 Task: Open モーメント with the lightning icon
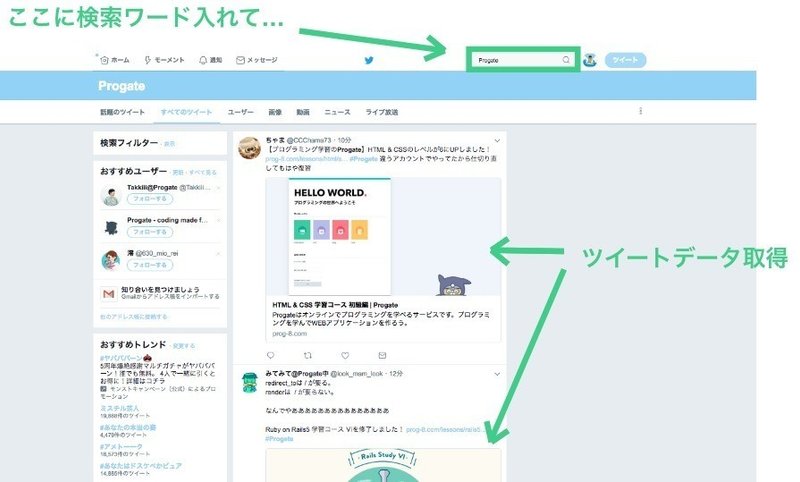tap(164, 60)
